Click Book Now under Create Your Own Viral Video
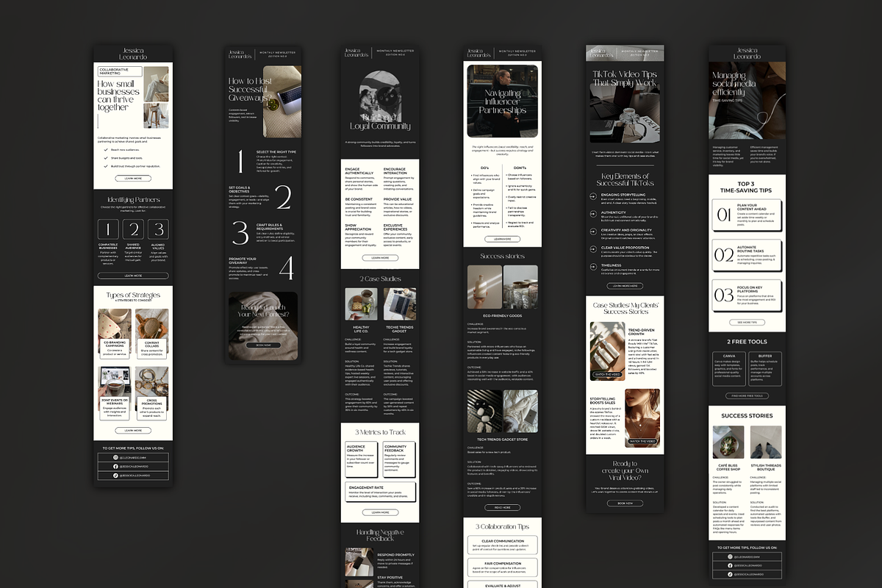882x588 pixels. click(625, 503)
